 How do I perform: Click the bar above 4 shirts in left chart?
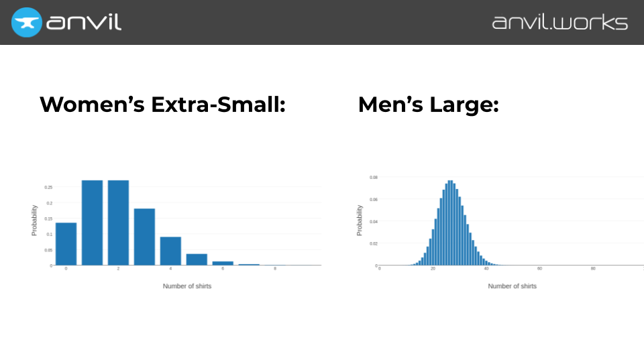point(170,251)
